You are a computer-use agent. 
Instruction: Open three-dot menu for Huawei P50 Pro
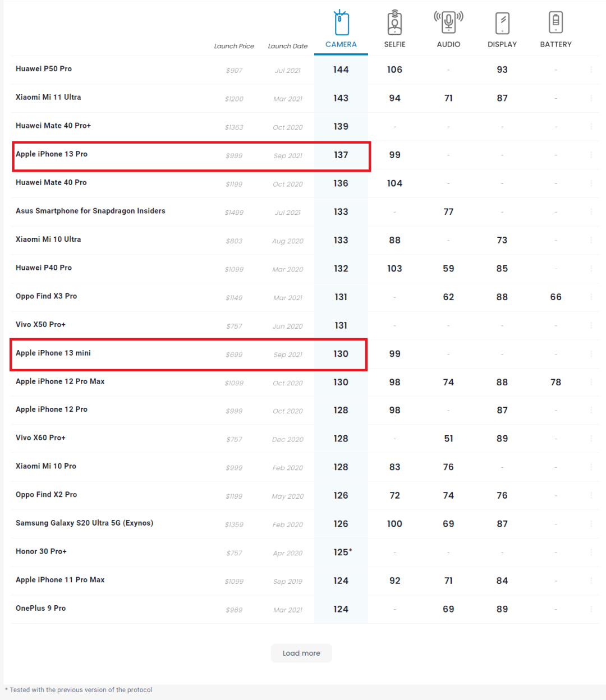(x=591, y=70)
